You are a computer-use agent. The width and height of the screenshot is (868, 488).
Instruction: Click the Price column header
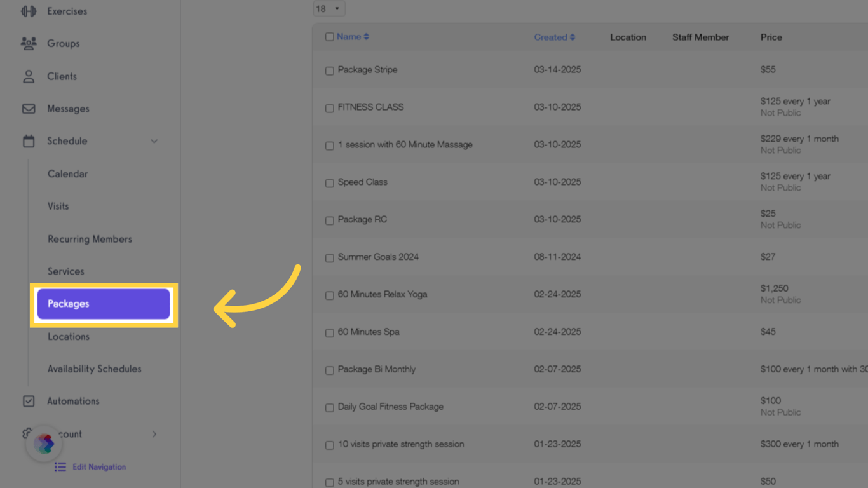771,37
